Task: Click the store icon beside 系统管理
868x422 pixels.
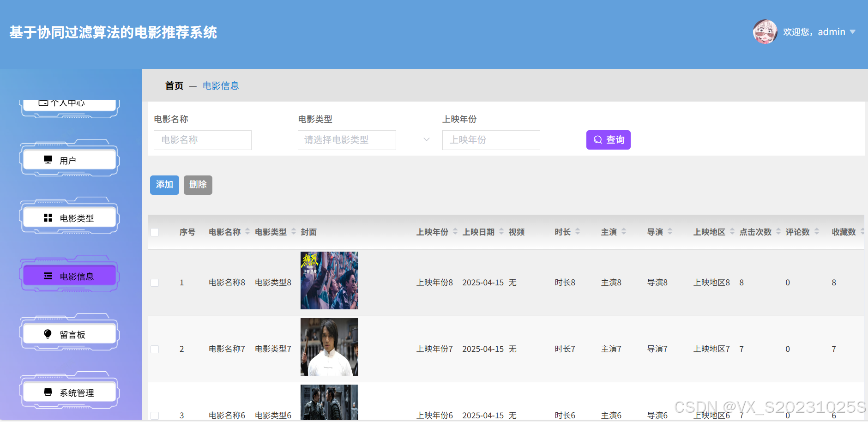Action: pos(48,392)
